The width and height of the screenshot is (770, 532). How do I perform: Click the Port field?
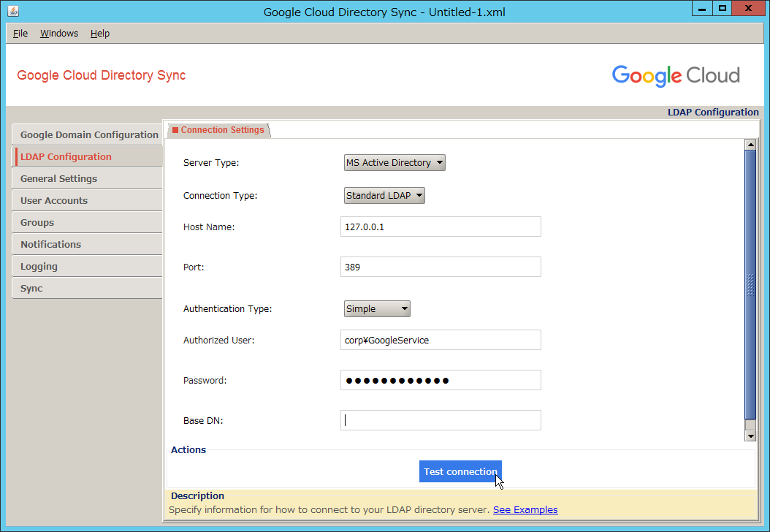click(x=441, y=267)
